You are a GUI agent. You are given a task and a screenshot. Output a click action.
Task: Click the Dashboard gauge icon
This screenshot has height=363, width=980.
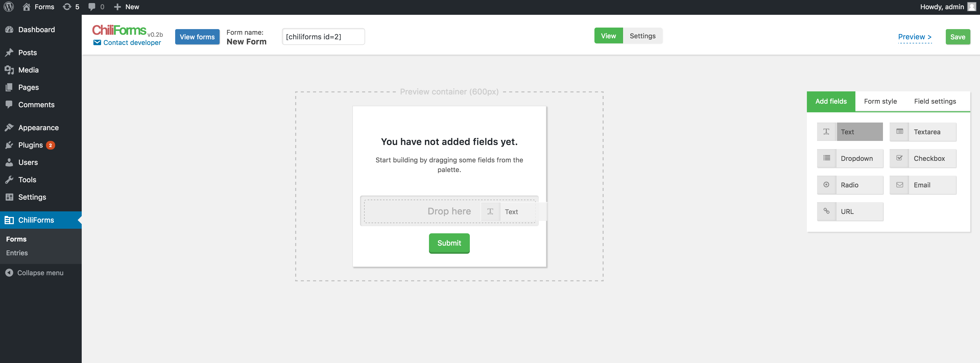pos(9,30)
